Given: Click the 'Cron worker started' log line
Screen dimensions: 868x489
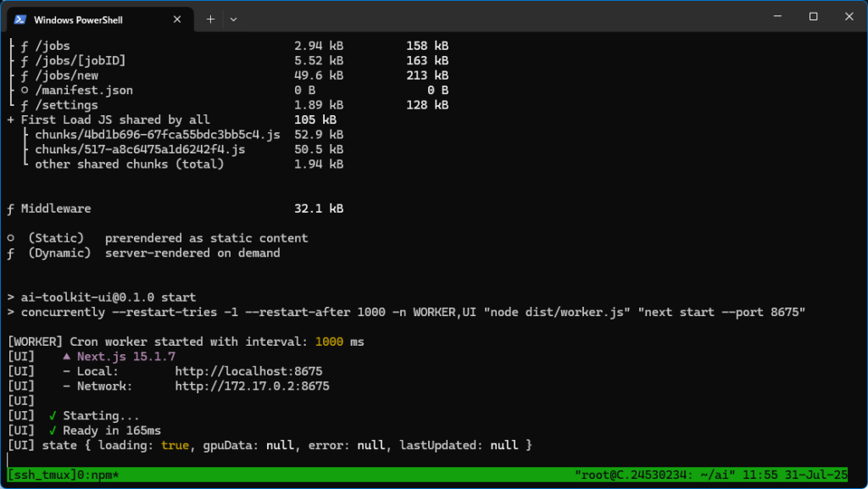Looking at the screenshot, I should point(186,342).
